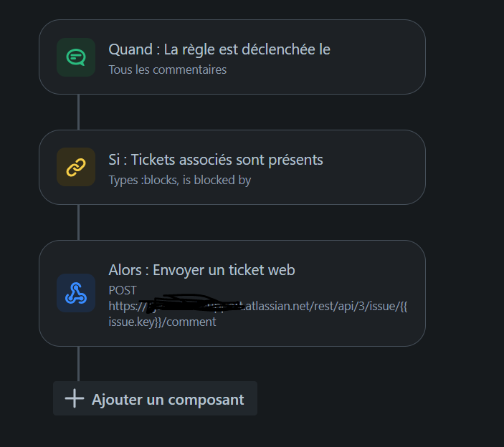This screenshot has height=447, width=504.
Task: Click connector line between trigger and condition
Action: pyautogui.click(x=78, y=112)
